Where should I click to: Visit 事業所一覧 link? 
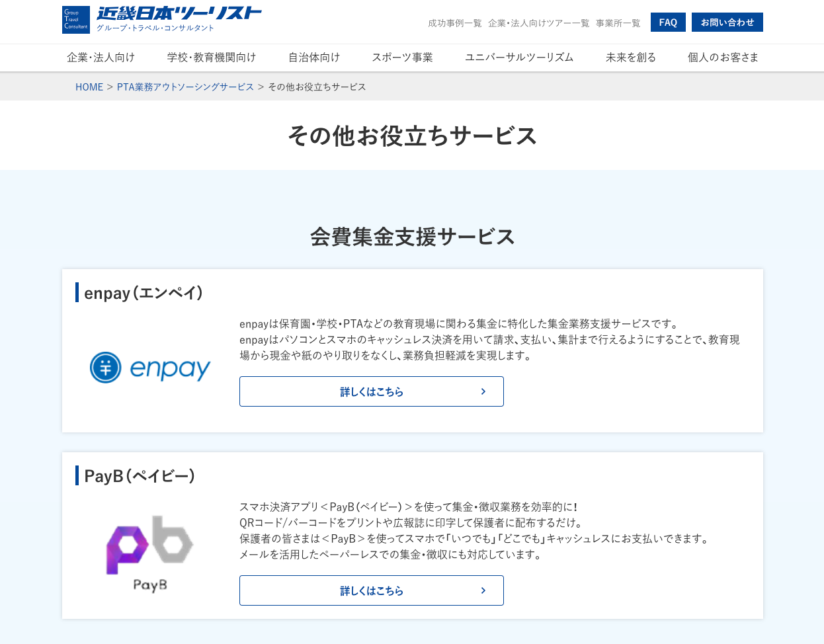(x=618, y=23)
